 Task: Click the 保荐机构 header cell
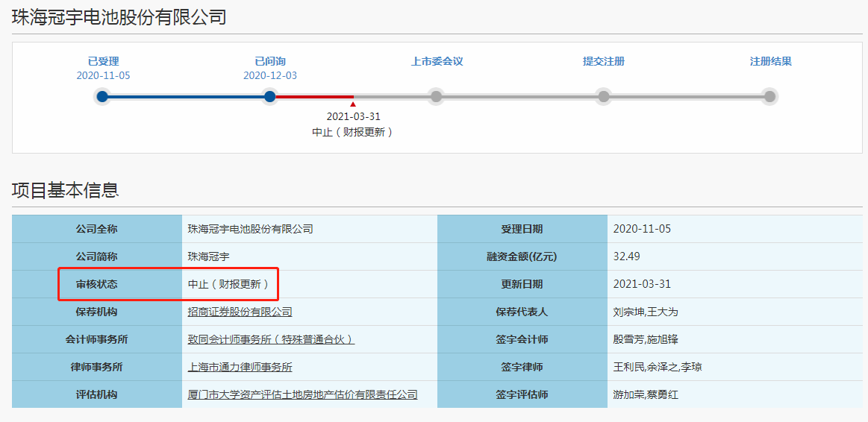[x=97, y=312]
